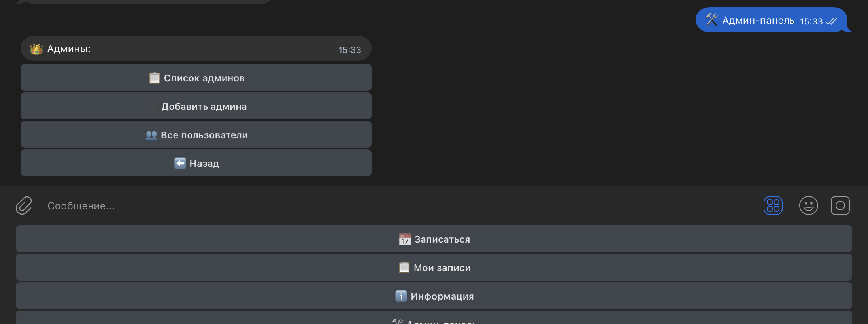The image size is (868, 324).
Task: Click the crown emoji in Админы message
Action: tap(36, 49)
